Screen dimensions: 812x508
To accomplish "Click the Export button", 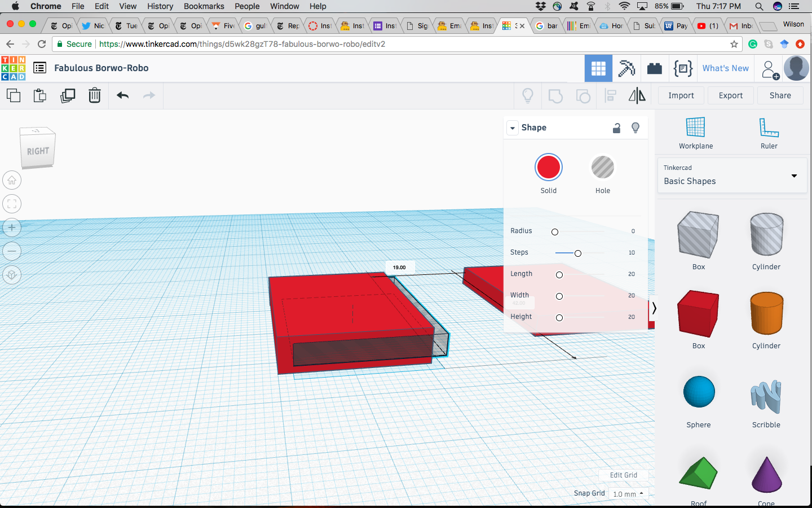I will 731,95.
